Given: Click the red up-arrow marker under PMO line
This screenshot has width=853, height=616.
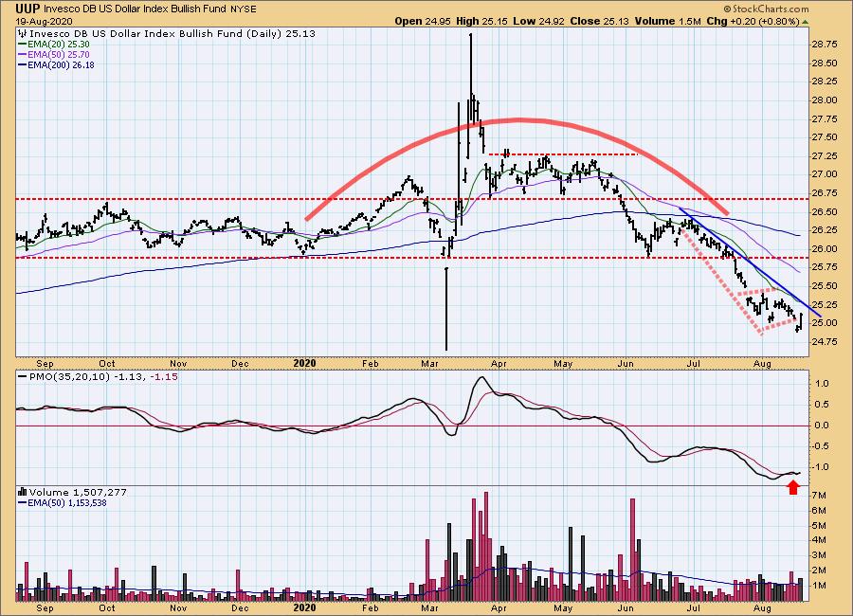Looking at the screenshot, I should [x=793, y=487].
